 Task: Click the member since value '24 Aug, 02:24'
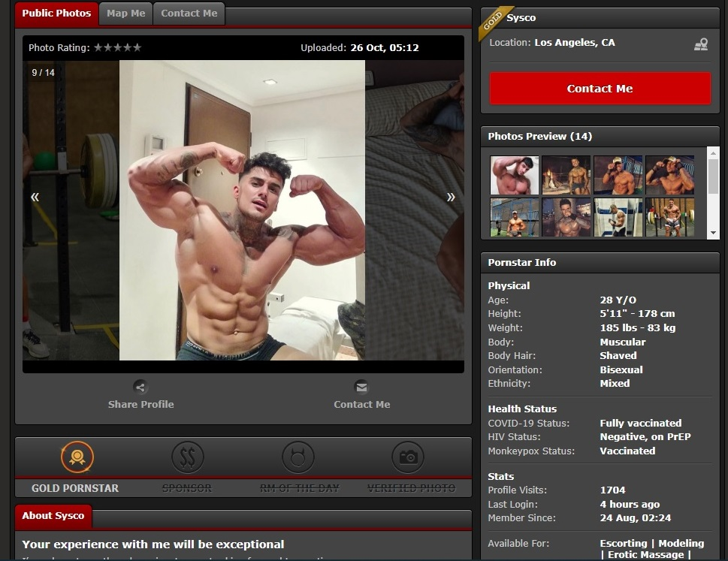point(635,518)
